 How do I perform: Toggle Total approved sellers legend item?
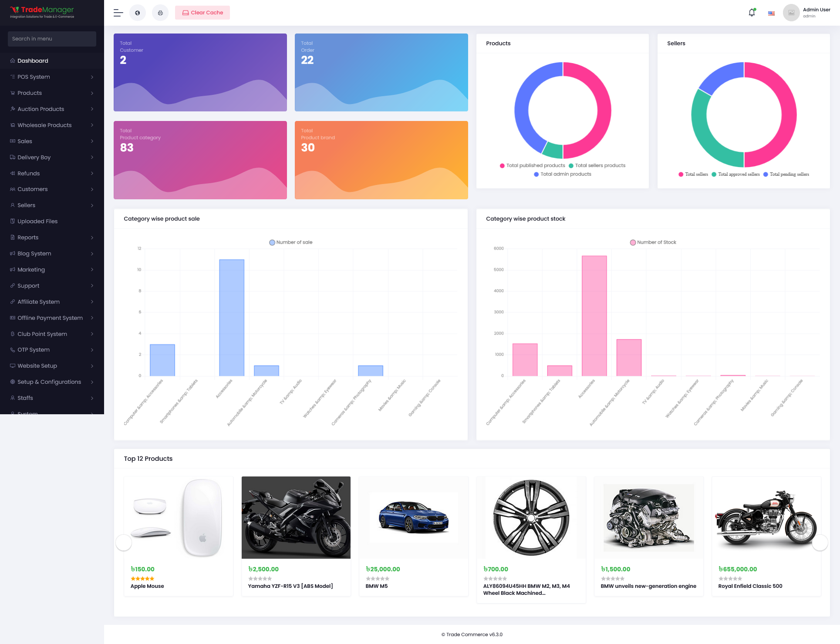735,174
